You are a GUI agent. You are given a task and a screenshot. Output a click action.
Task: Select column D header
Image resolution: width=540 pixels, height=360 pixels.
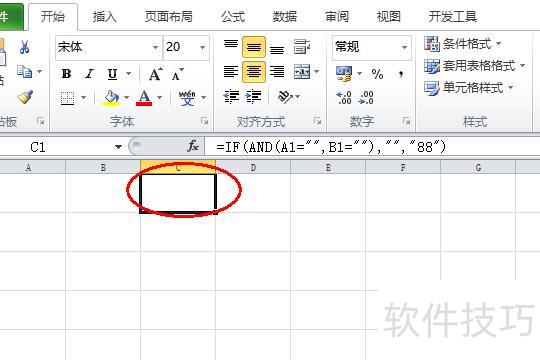tap(253, 167)
